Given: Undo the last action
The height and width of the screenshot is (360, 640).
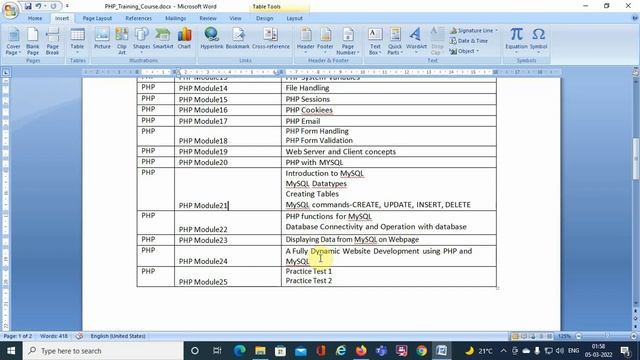Looking at the screenshot, I should [x=38, y=6].
